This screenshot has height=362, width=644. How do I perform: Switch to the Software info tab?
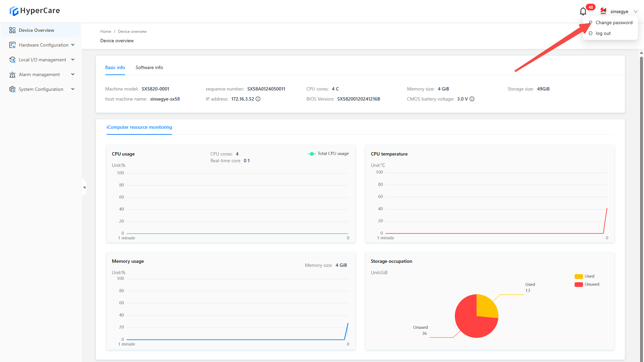(x=149, y=67)
